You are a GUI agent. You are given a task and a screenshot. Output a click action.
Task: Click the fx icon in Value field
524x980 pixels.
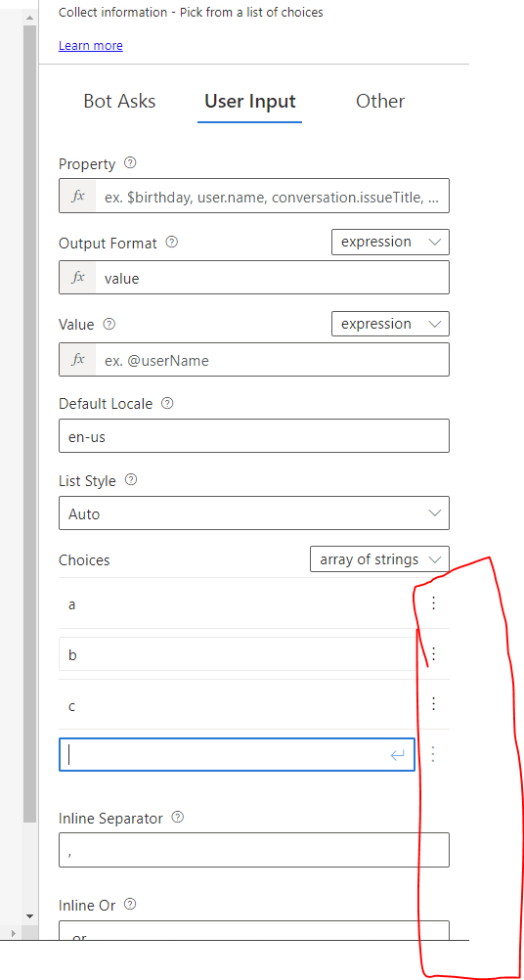pos(78,359)
